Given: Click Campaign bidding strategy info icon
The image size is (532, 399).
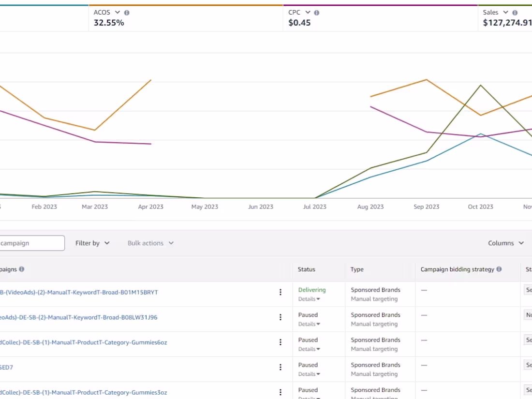Looking at the screenshot, I should [x=499, y=269].
